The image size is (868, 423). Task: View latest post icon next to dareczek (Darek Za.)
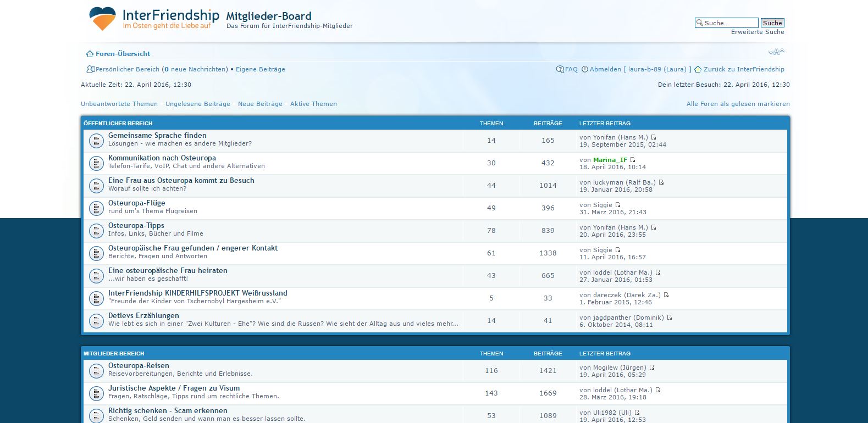point(666,295)
